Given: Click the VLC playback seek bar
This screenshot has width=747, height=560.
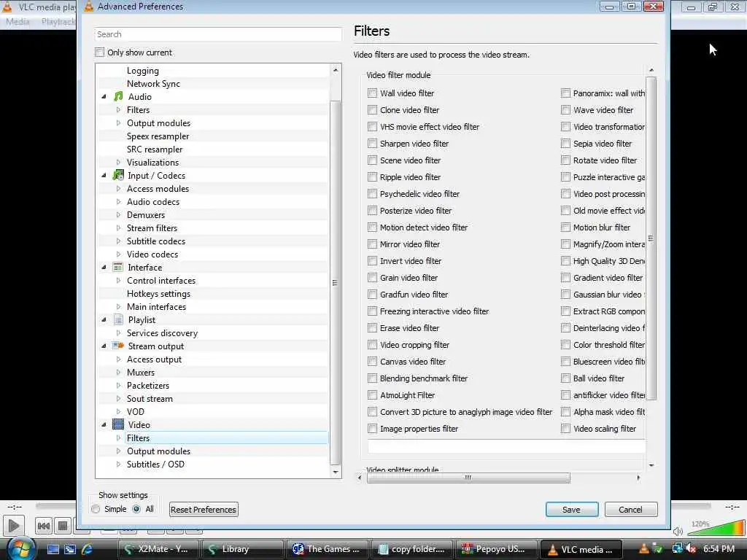Looking at the screenshot, I should pos(55,506).
